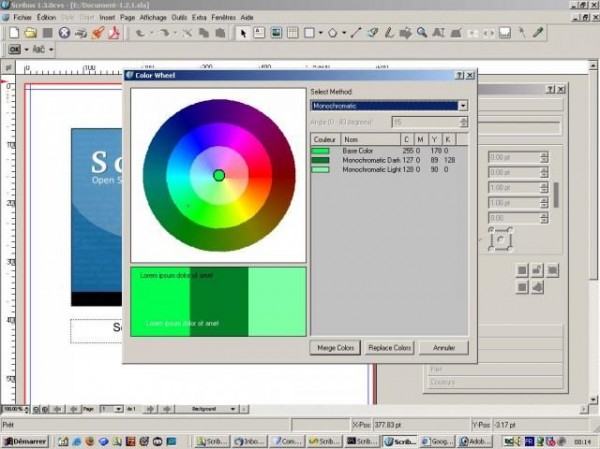Click the undo arrow icon
600x449 pixels.
[x=140, y=32]
